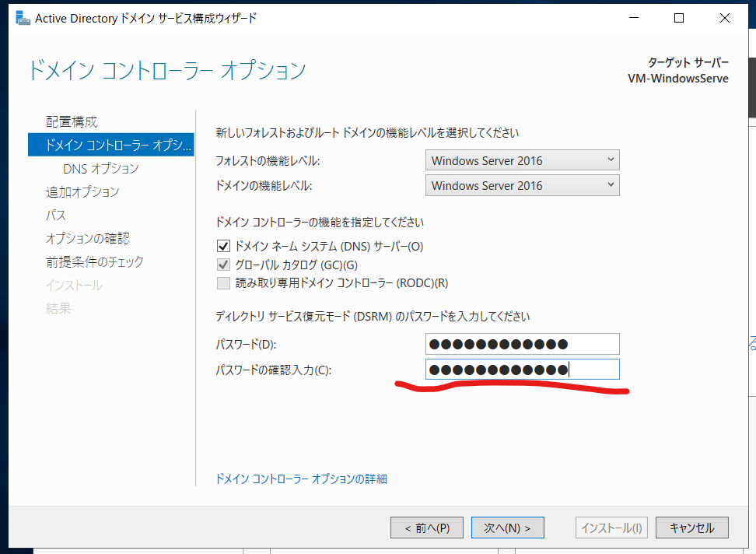Select the DNS オプション sidebar step
Image resolution: width=756 pixels, height=554 pixels.
[101, 168]
